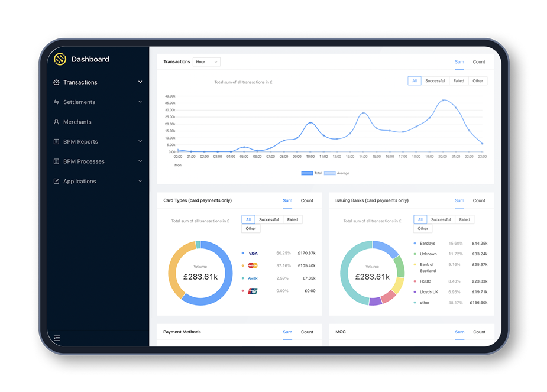Select Sum tab in Card Types
Viewport: 547px width, 392px height.
[287, 200]
